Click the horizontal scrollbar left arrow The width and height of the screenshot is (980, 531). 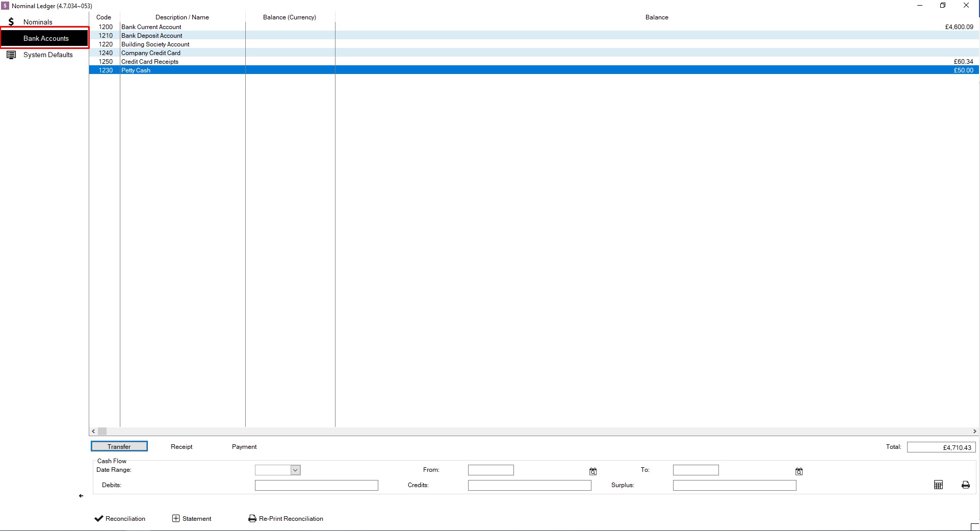[93, 431]
